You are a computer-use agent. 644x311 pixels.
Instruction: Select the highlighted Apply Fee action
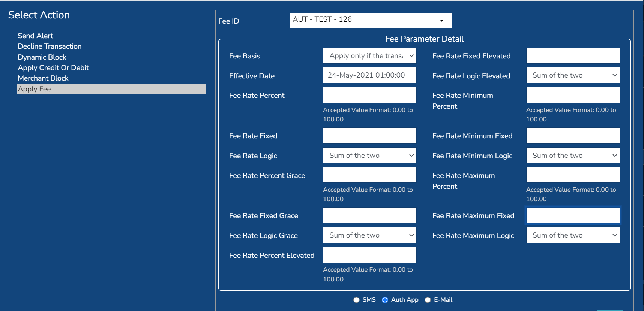coord(111,89)
